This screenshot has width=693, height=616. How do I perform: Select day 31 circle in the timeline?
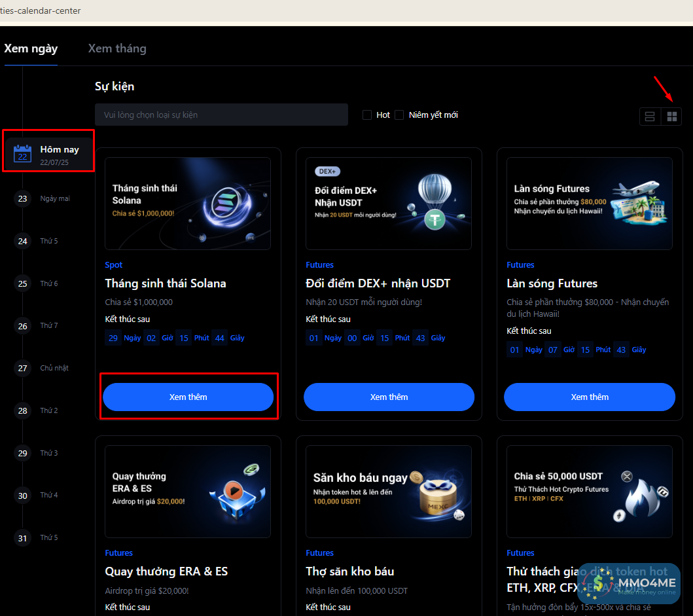click(22, 538)
